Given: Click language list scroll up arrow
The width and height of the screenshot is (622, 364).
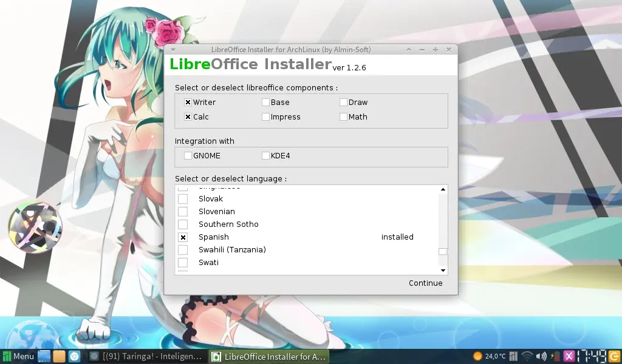Looking at the screenshot, I should pos(443,189).
